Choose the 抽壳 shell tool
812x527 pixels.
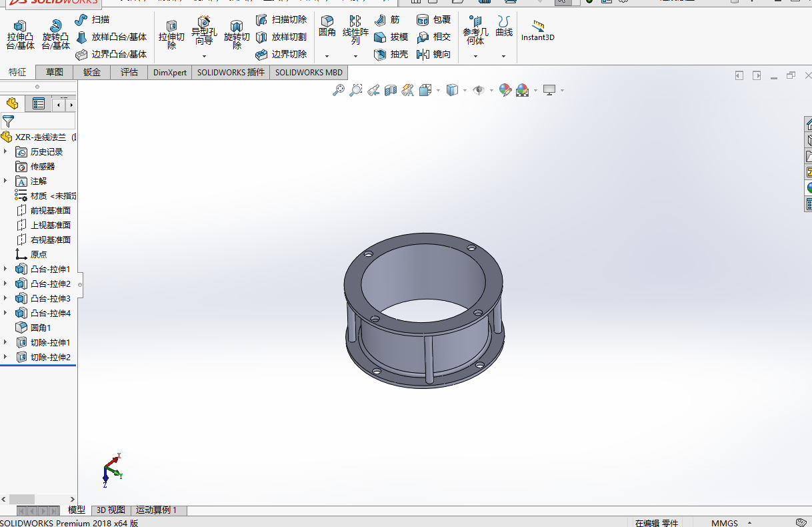coord(391,55)
